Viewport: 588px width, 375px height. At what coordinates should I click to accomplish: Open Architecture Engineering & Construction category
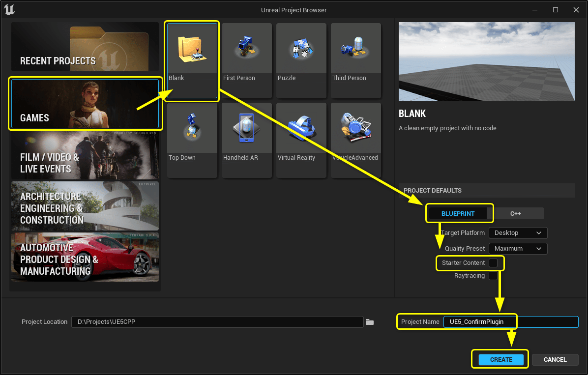click(85, 206)
